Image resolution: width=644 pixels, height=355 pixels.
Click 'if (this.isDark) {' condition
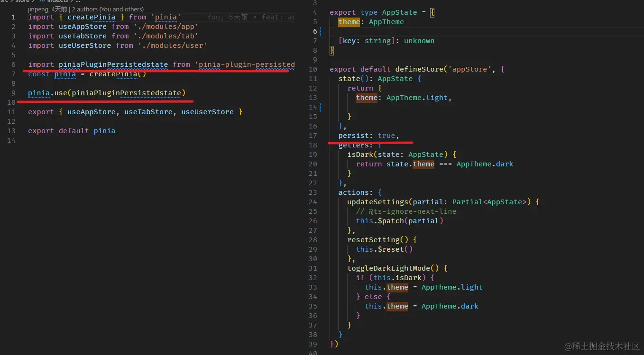[395, 278]
